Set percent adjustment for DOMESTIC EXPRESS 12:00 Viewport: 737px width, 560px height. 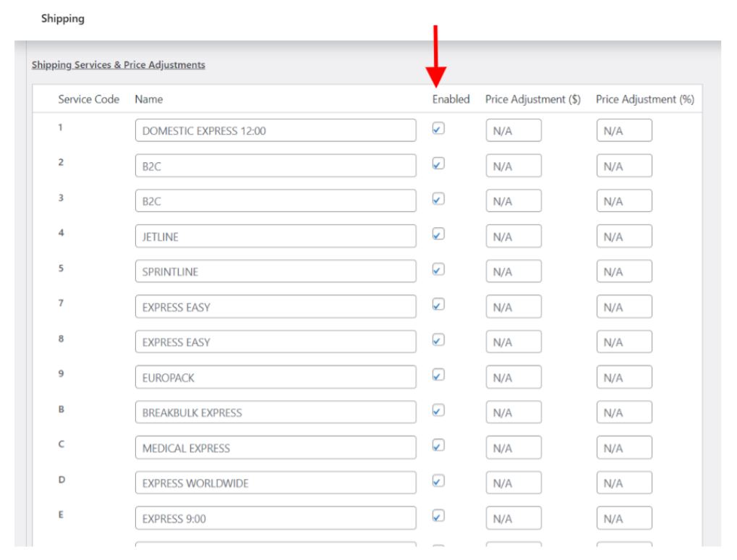coord(624,130)
